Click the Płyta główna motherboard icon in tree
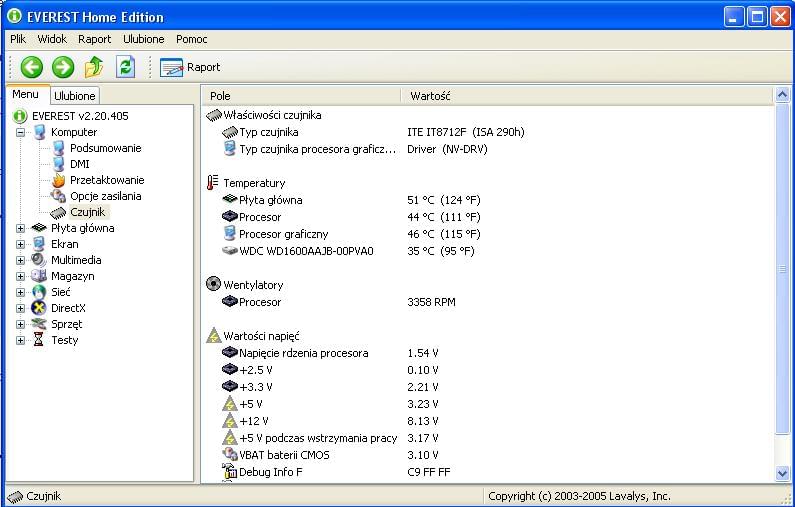Viewport: 795px width, 507px height. pyautogui.click(x=39, y=228)
